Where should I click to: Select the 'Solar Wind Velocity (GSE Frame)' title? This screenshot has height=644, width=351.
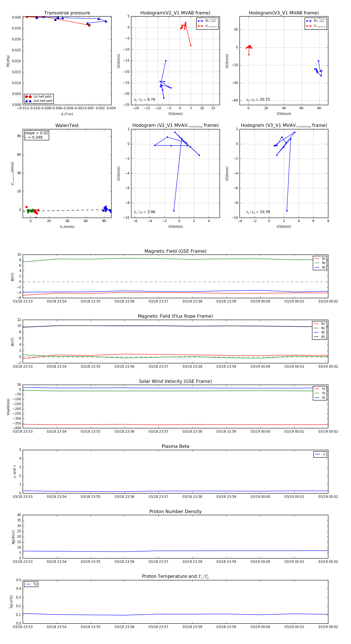[x=175, y=381]
